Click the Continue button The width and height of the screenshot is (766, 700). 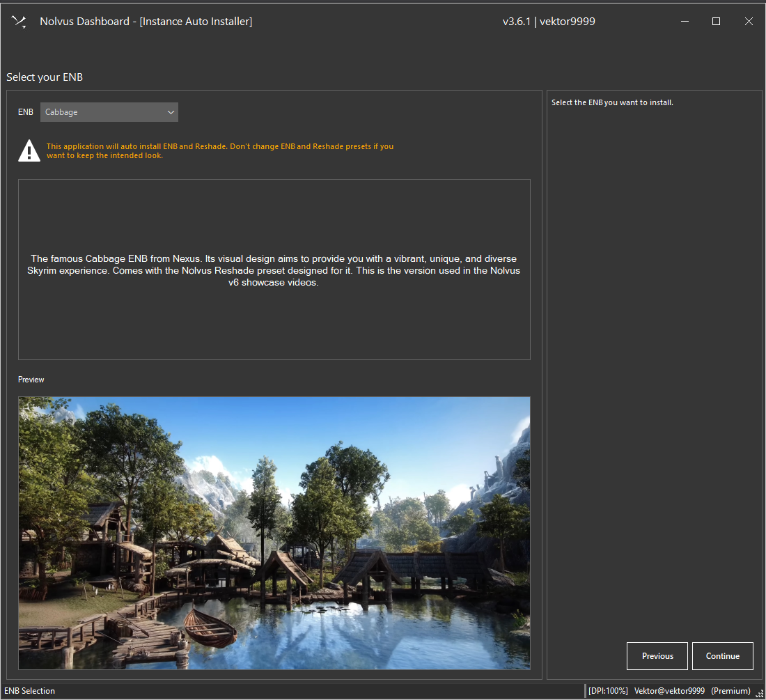(x=723, y=656)
